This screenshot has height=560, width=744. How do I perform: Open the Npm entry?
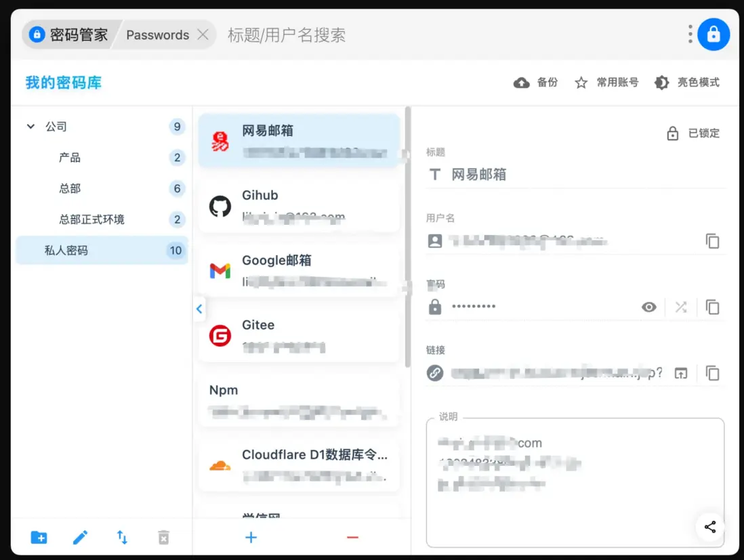click(x=299, y=400)
